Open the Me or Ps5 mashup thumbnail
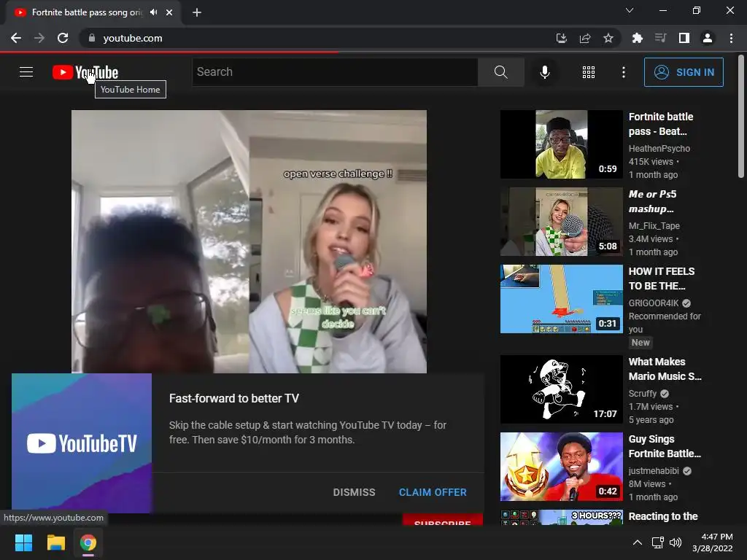 point(561,222)
